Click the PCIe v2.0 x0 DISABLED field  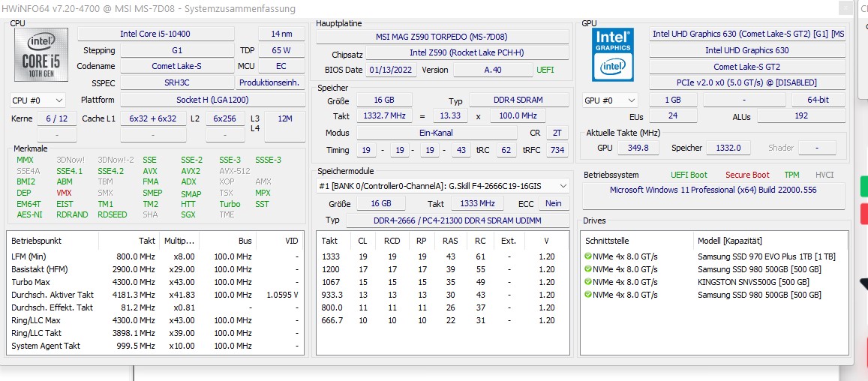click(x=747, y=82)
